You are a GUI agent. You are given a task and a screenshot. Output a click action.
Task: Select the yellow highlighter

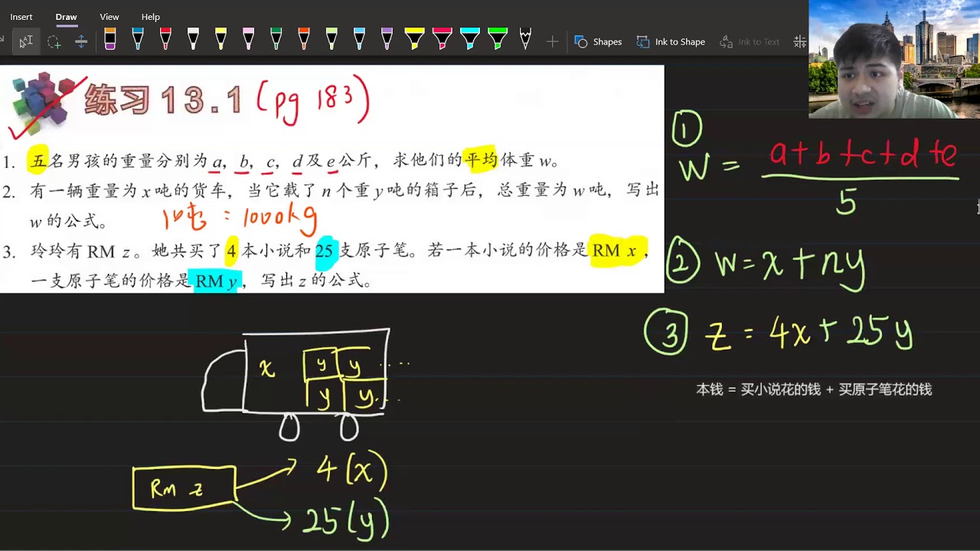pos(414,39)
